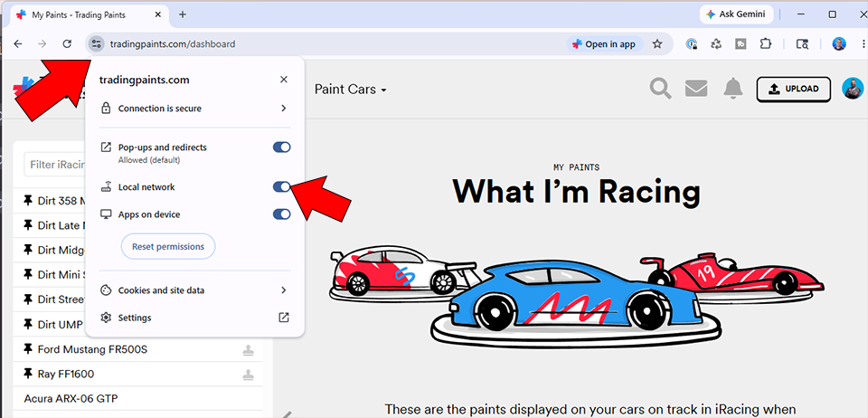Click the stamp icon on Ford Mustang FR500S row
The height and width of the screenshot is (418, 868).
[248, 350]
